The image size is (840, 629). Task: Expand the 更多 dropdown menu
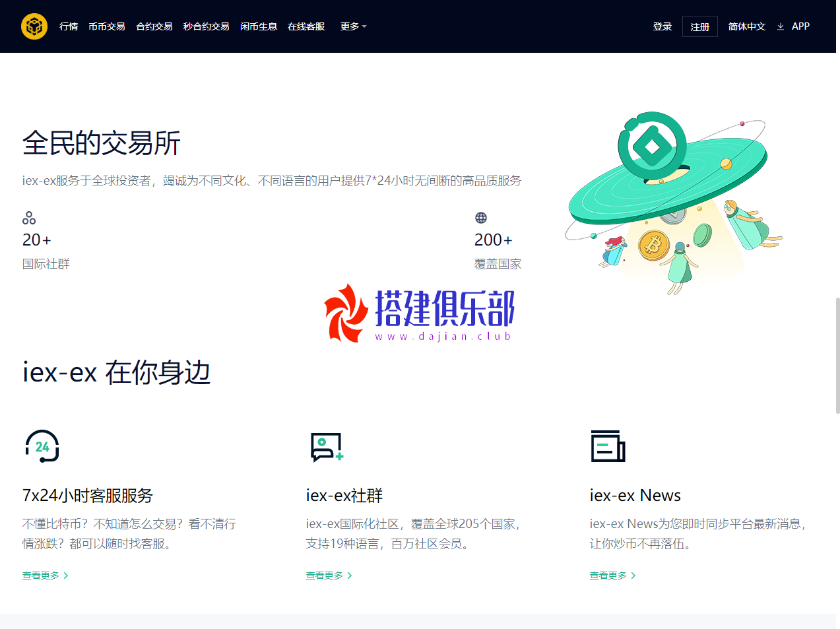click(353, 26)
